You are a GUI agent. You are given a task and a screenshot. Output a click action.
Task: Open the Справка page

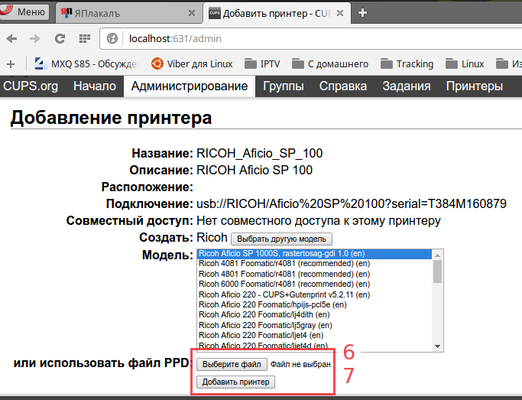pos(343,86)
